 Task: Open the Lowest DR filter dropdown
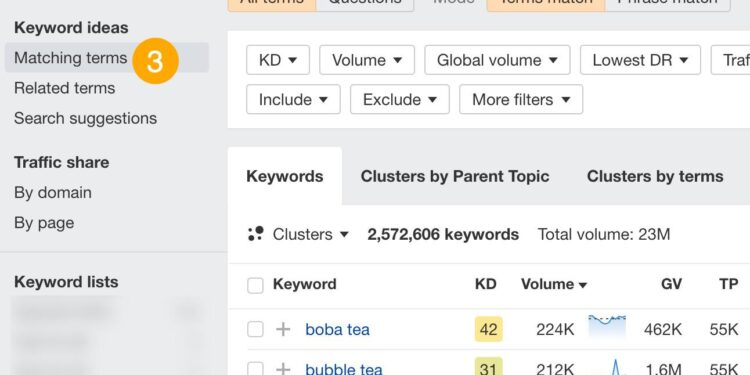(640, 60)
